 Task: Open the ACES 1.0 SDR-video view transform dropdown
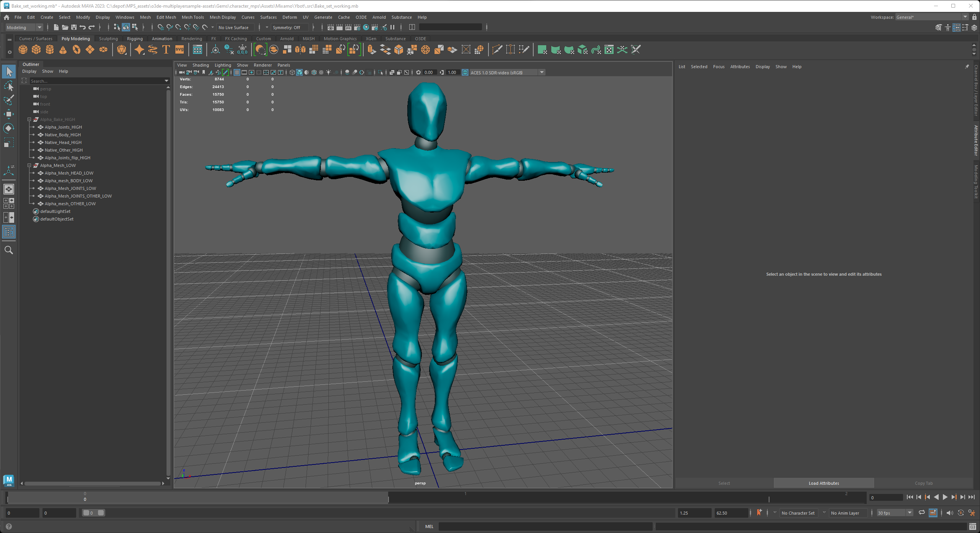[507, 72]
